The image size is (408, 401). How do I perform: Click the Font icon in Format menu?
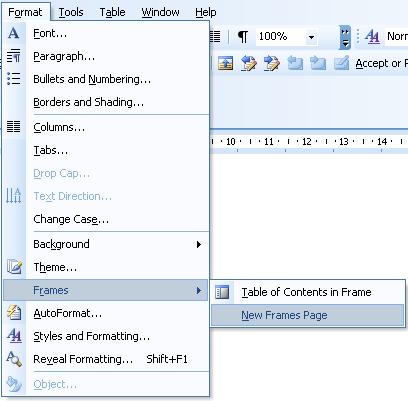coord(13,33)
